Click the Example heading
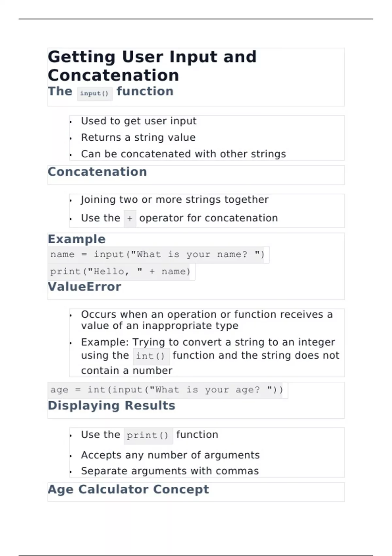Image resolution: width=392 pixels, height=556 pixels. click(x=77, y=239)
